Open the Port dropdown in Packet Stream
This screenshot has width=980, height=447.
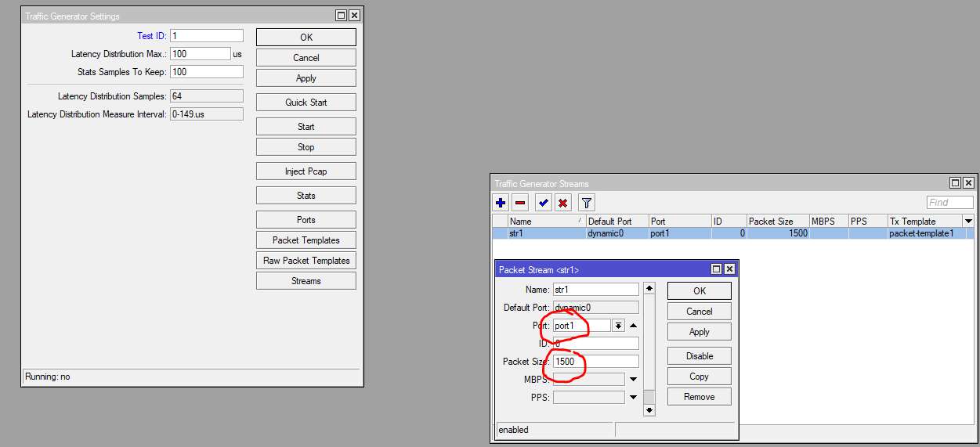coord(618,326)
